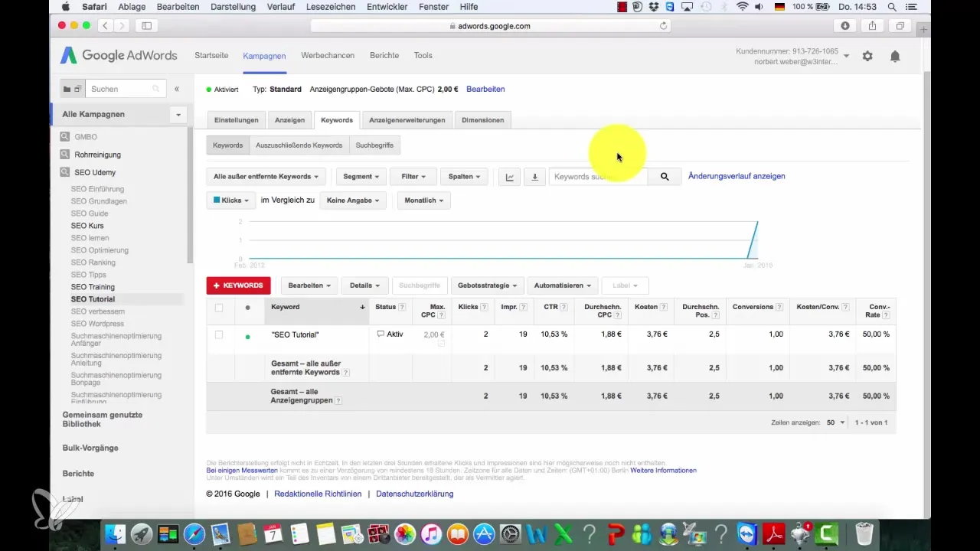Download the keyword report
980x551 pixels.
pos(535,177)
